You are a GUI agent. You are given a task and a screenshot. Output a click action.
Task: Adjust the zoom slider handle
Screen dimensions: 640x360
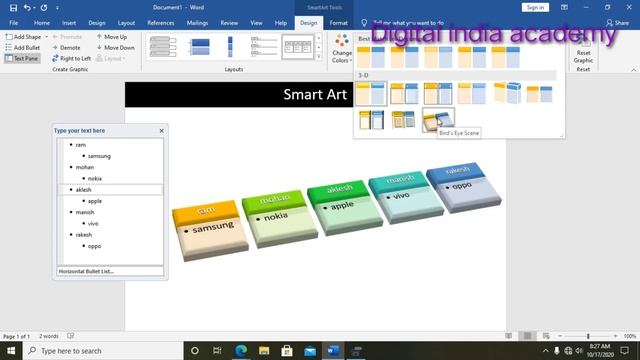pos(588,336)
